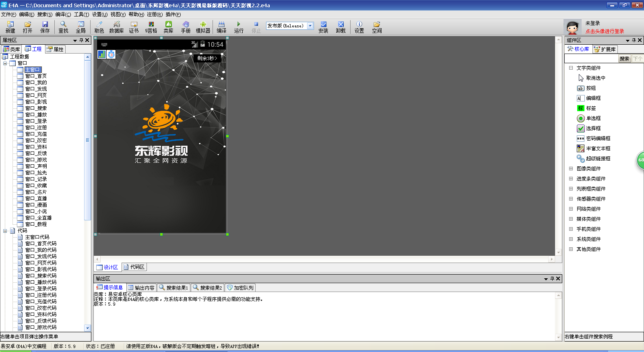644x352 pixels.
Task: Open the 插件(P) menu
Action: (x=173, y=14)
